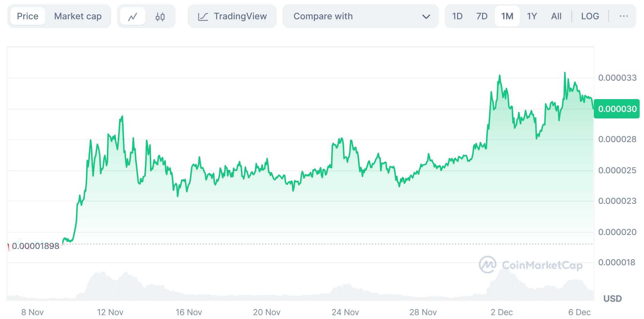Select the 7D time range
The height and width of the screenshot is (319, 644).
click(482, 16)
